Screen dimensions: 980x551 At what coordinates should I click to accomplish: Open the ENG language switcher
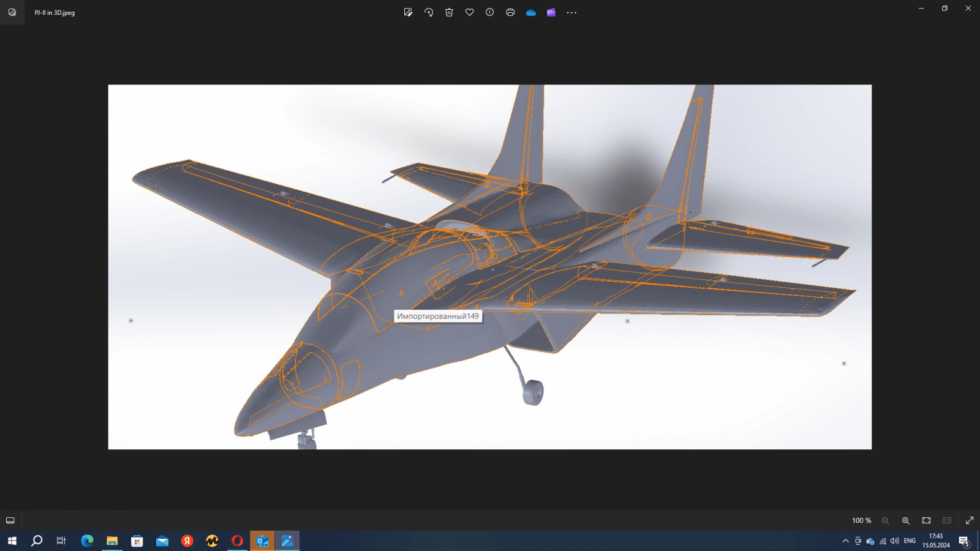coord(910,541)
